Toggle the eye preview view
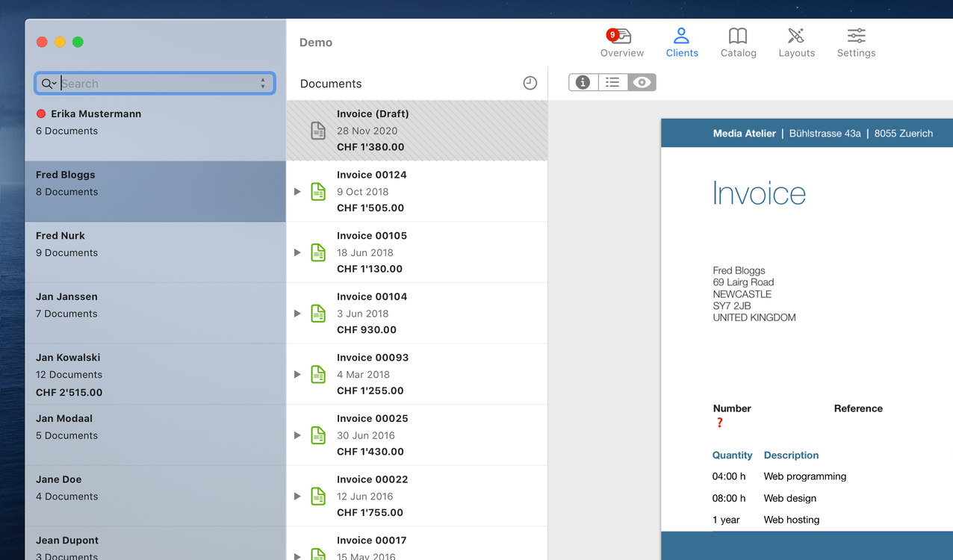 (x=642, y=83)
